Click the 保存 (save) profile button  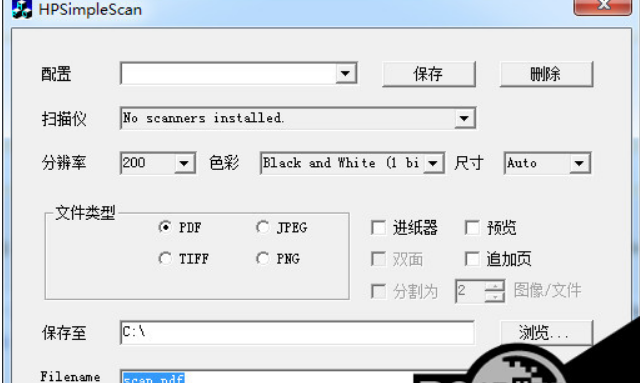click(429, 74)
